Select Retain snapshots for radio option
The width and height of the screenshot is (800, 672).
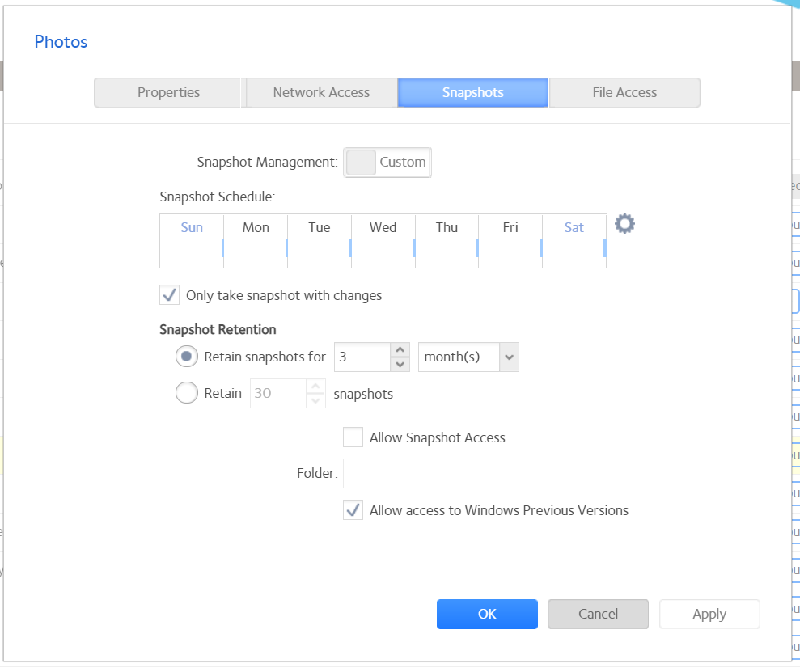pyautogui.click(x=187, y=357)
